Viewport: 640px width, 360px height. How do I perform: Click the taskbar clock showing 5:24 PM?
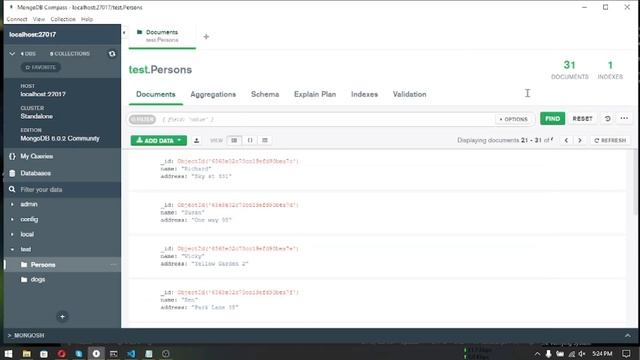click(x=602, y=353)
